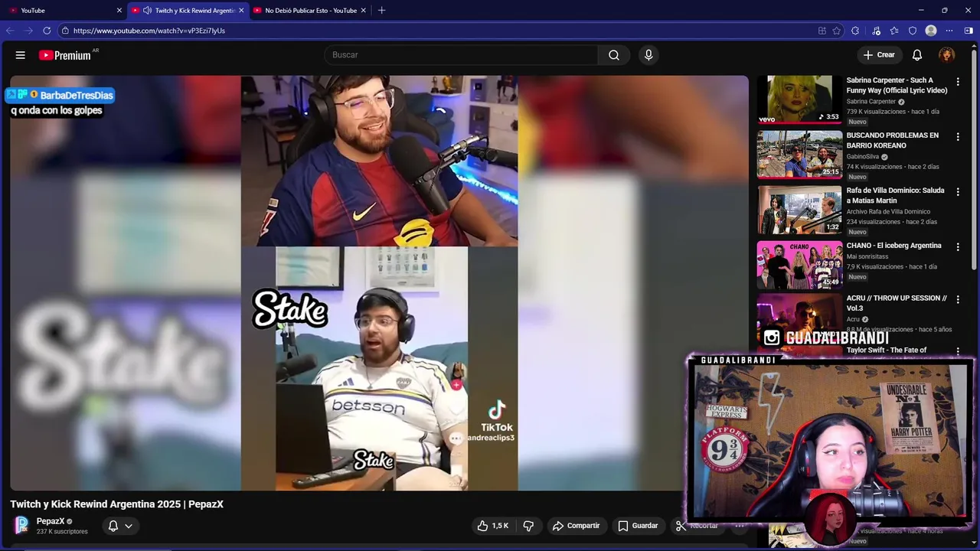Open the account avatar menu
The image size is (980, 551).
(x=947, y=55)
